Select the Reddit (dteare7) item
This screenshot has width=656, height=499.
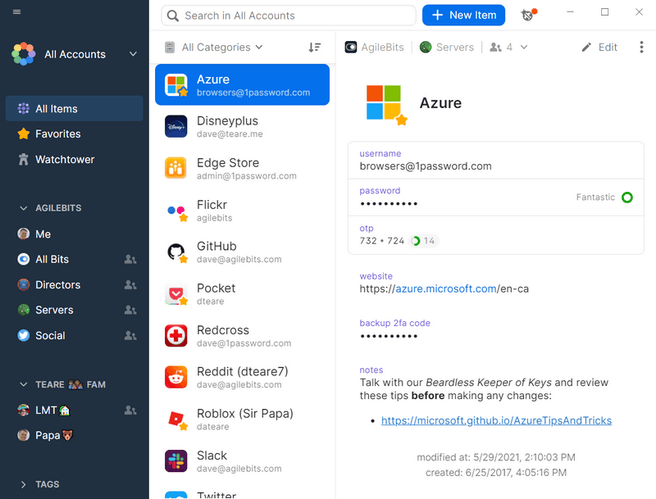242,377
